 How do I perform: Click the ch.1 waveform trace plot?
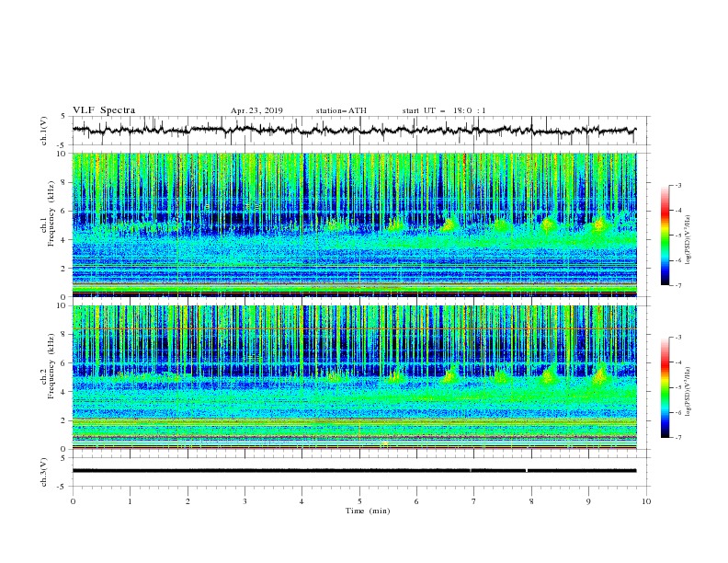[x=354, y=131]
